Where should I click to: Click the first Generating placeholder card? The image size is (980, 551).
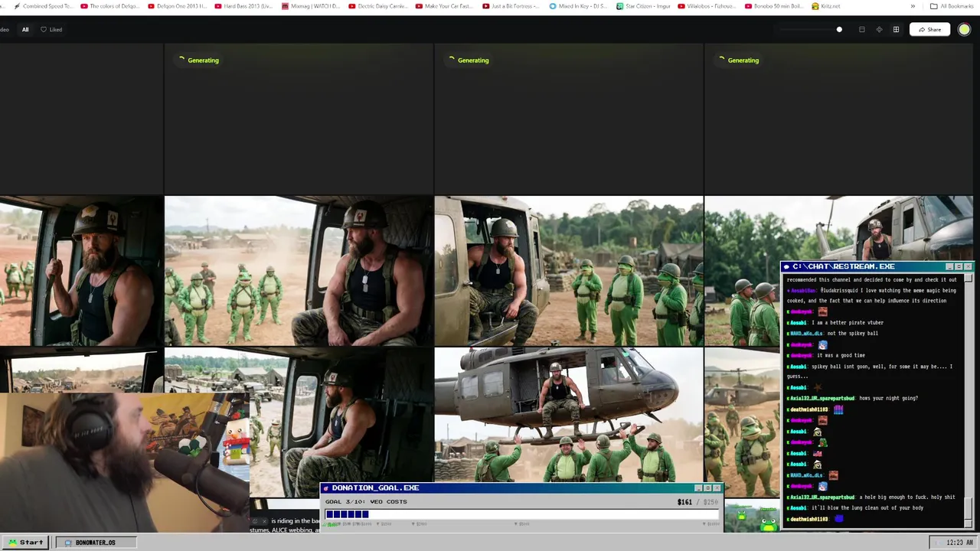point(298,119)
